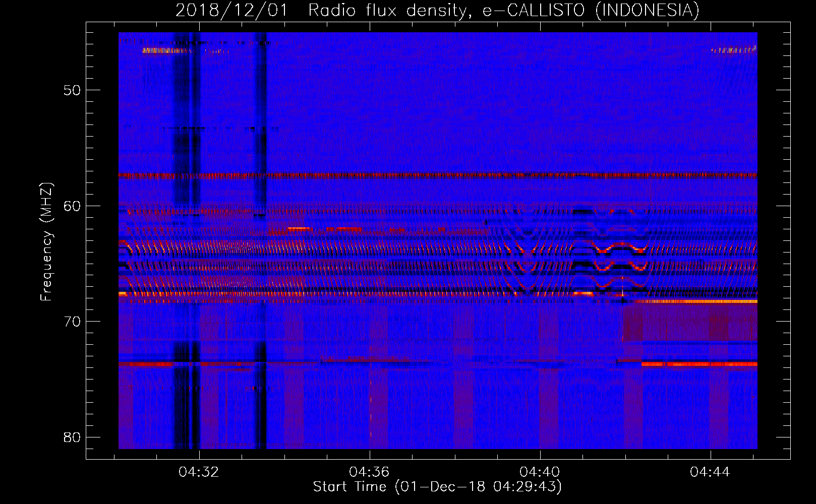Click the frequency tick label '50'
Screen dimensions: 816x504
[x=72, y=90]
